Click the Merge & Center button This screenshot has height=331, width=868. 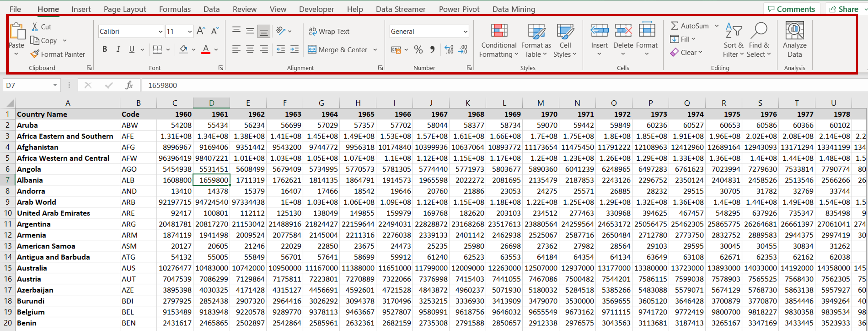[x=338, y=50]
